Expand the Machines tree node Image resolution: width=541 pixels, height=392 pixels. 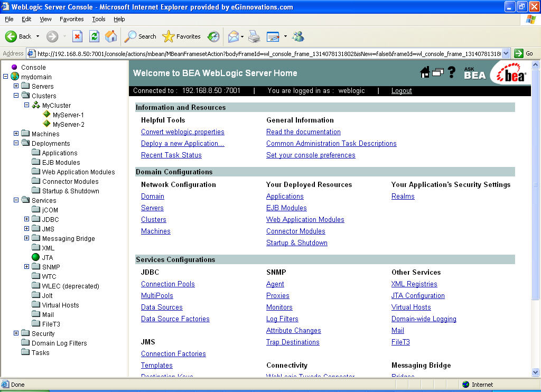[16, 133]
